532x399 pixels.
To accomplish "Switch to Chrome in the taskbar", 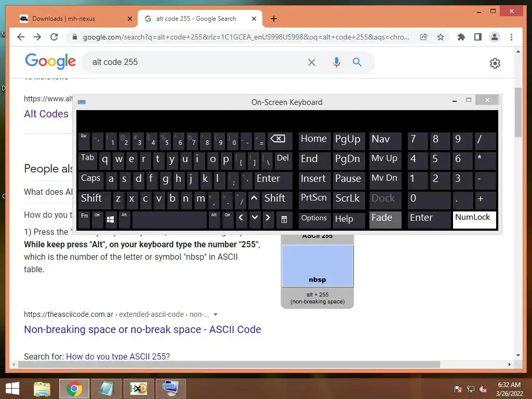I will coord(74,389).
